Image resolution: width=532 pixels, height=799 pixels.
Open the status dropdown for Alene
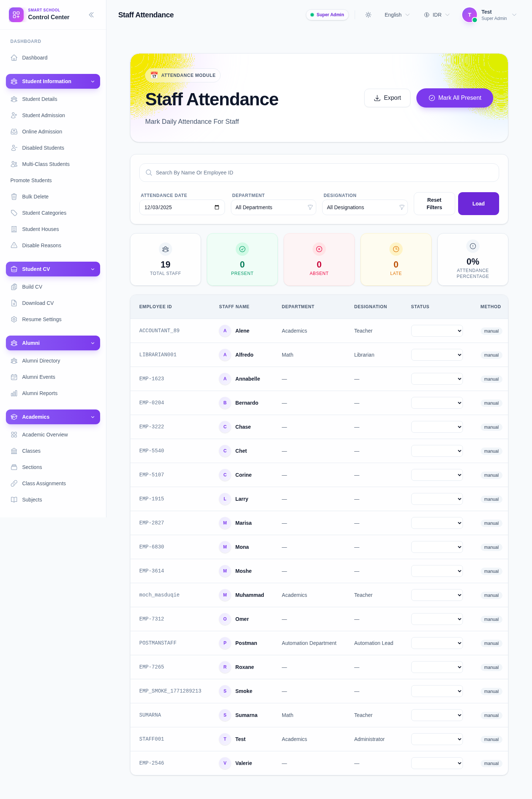[437, 331]
